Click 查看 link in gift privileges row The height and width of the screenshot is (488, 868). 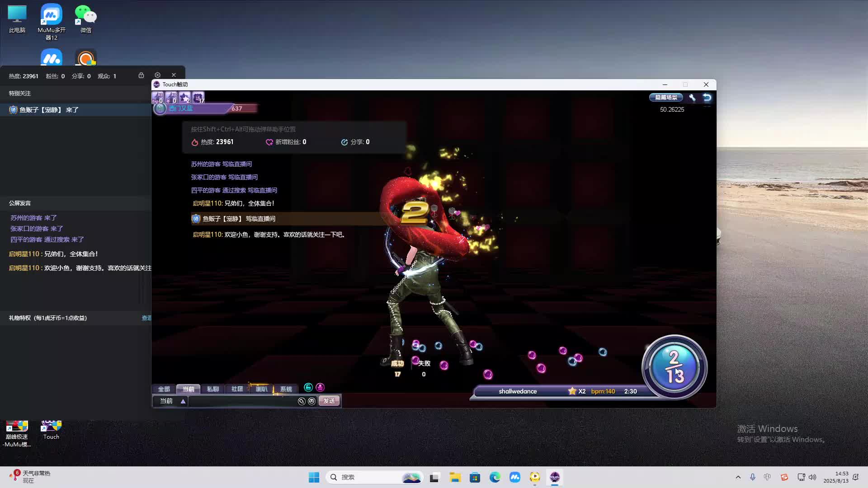pos(146,318)
